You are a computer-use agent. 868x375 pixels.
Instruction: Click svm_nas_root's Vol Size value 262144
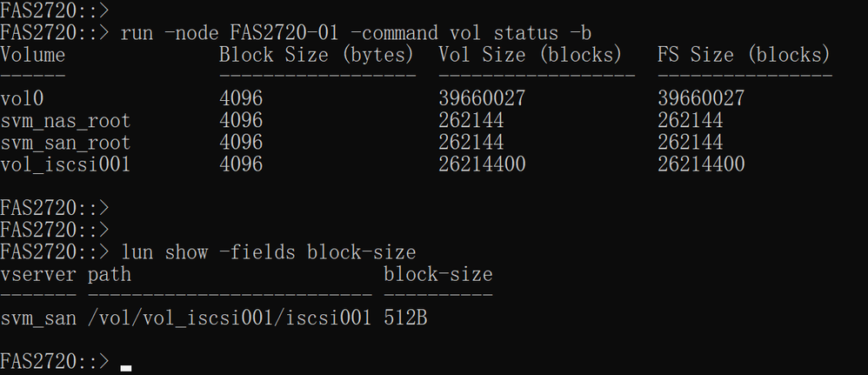(x=471, y=121)
